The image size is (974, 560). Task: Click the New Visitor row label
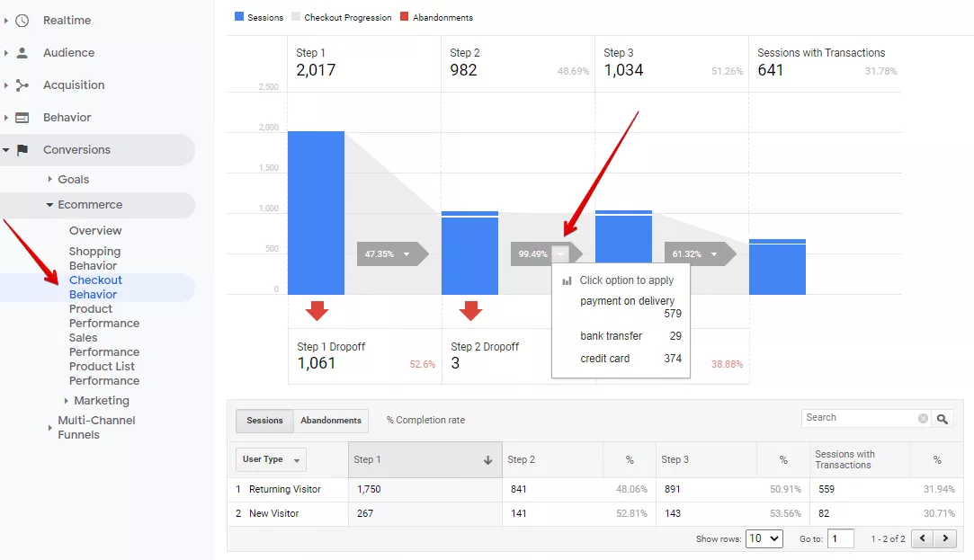(274, 513)
